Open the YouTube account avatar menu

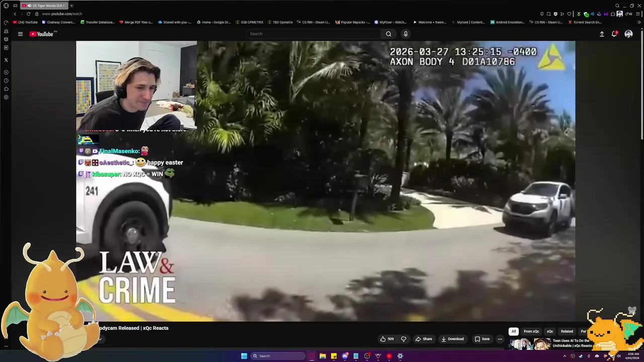tap(628, 34)
